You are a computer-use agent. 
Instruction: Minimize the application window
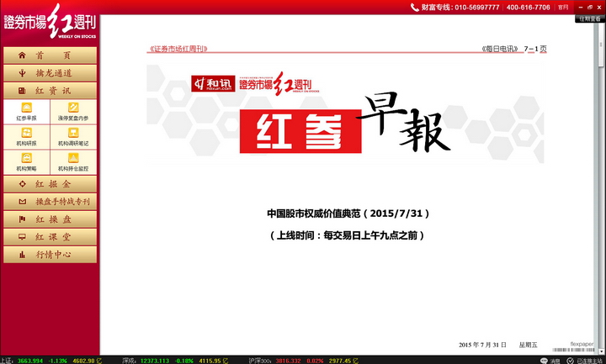(581, 8)
